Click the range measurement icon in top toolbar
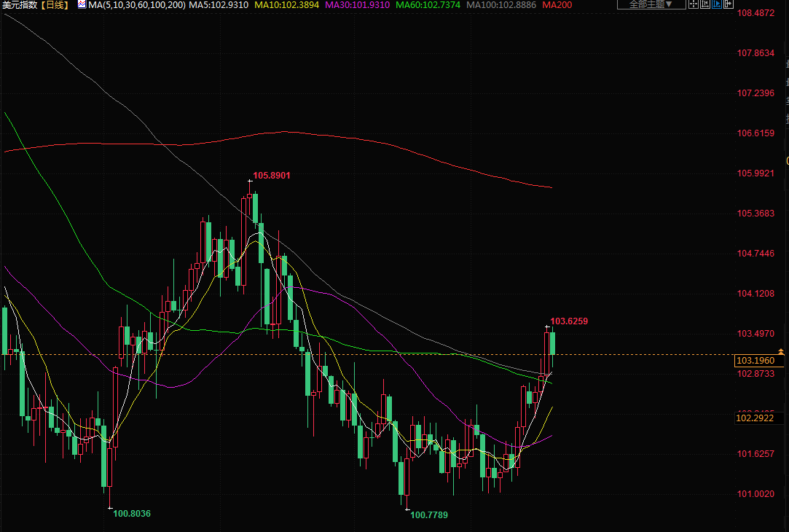 coord(707,4)
